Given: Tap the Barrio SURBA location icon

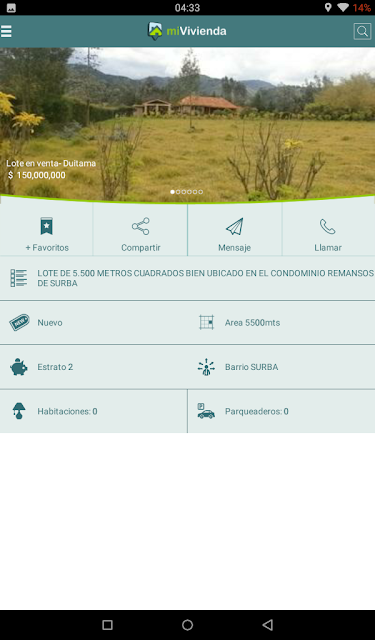Looking at the screenshot, I should point(206,367).
